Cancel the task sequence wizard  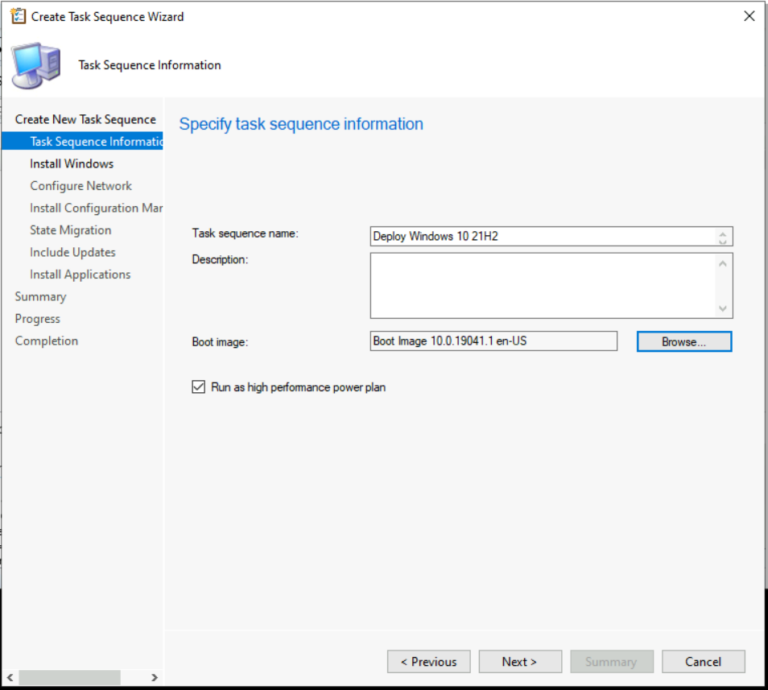click(x=703, y=661)
